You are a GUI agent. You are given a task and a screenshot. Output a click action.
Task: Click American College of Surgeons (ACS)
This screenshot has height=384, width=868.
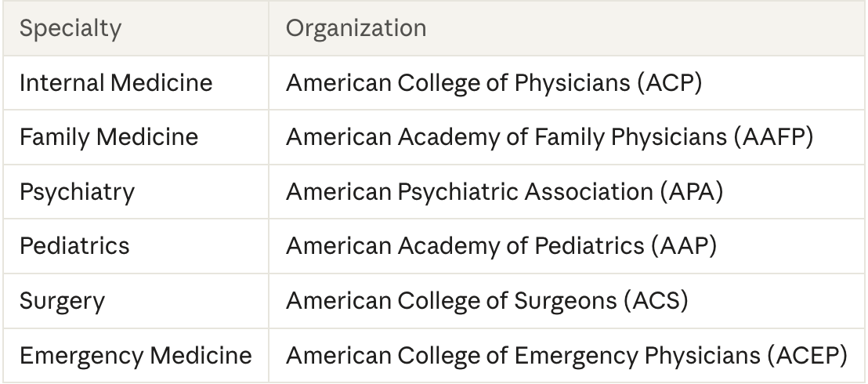click(x=487, y=301)
